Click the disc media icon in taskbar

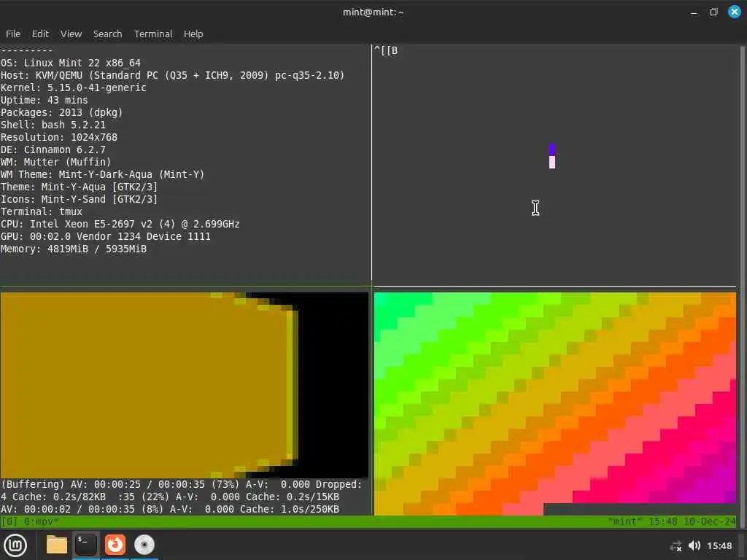(144, 545)
